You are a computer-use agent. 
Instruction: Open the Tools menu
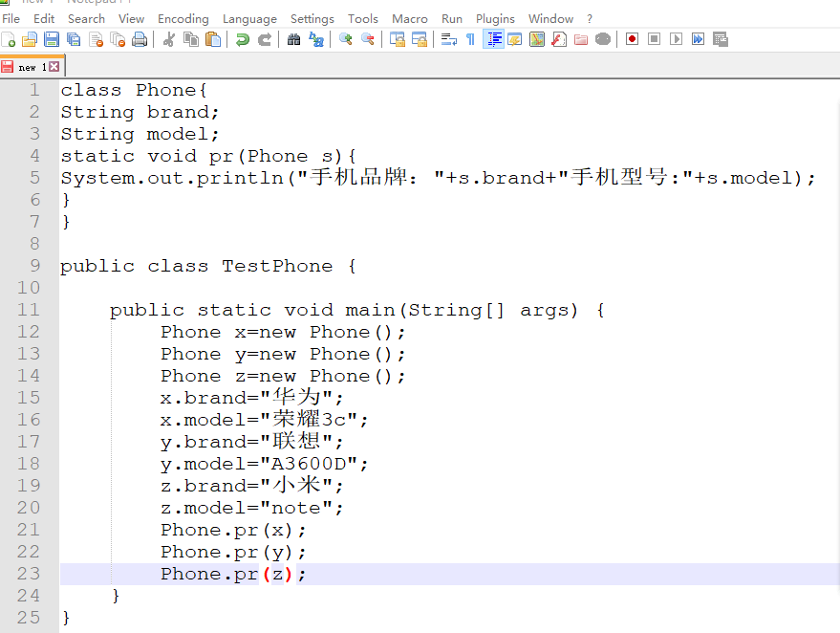tap(363, 19)
